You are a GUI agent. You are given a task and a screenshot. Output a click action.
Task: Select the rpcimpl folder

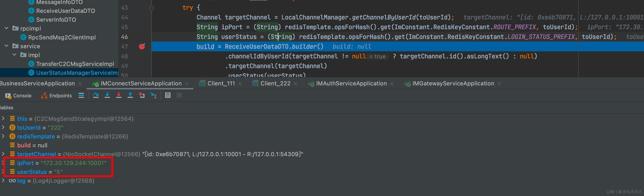click(x=30, y=29)
